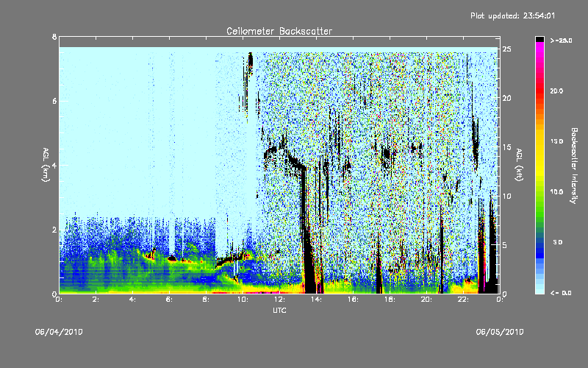Click the '15' kft tick on right axis
The image size is (588, 368).
click(x=506, y=146)
